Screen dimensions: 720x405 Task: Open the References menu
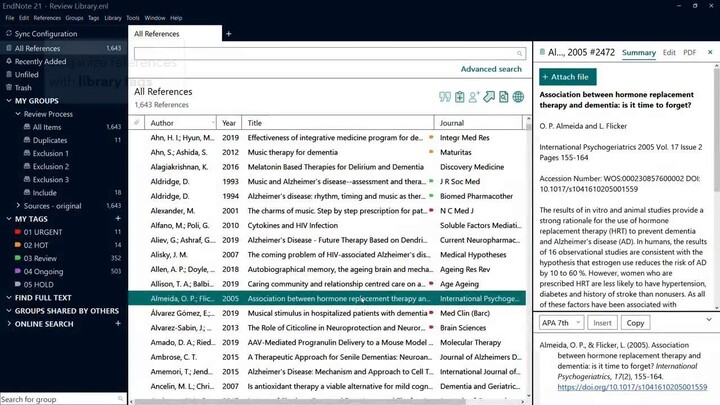coord(47,18)
